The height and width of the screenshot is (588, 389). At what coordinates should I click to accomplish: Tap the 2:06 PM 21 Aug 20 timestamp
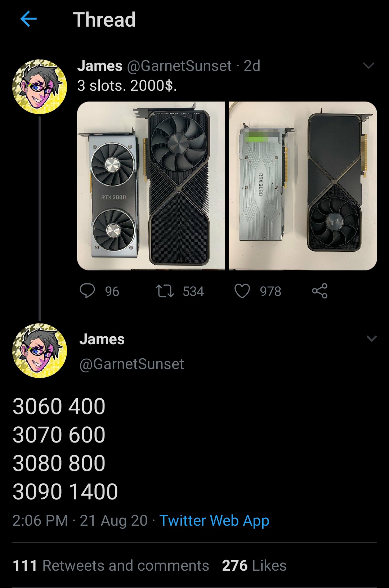point(80,521)
